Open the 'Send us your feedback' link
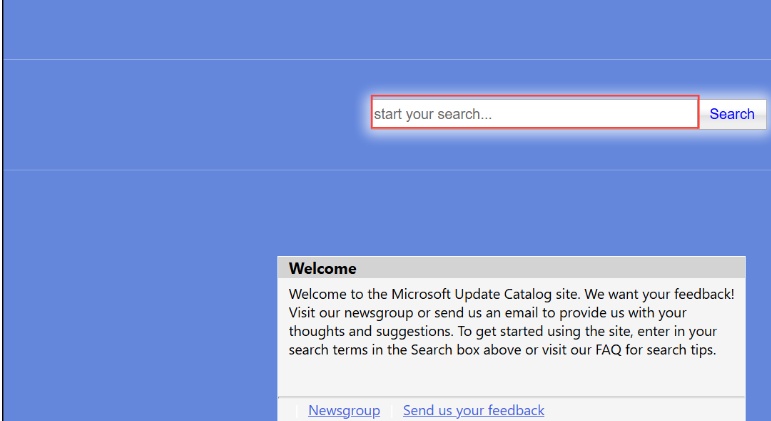This screenshot has height=421, width=771. 473,410
